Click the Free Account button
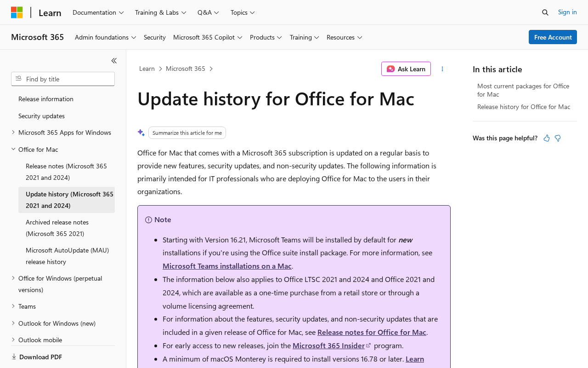 (x=553, y=37)
